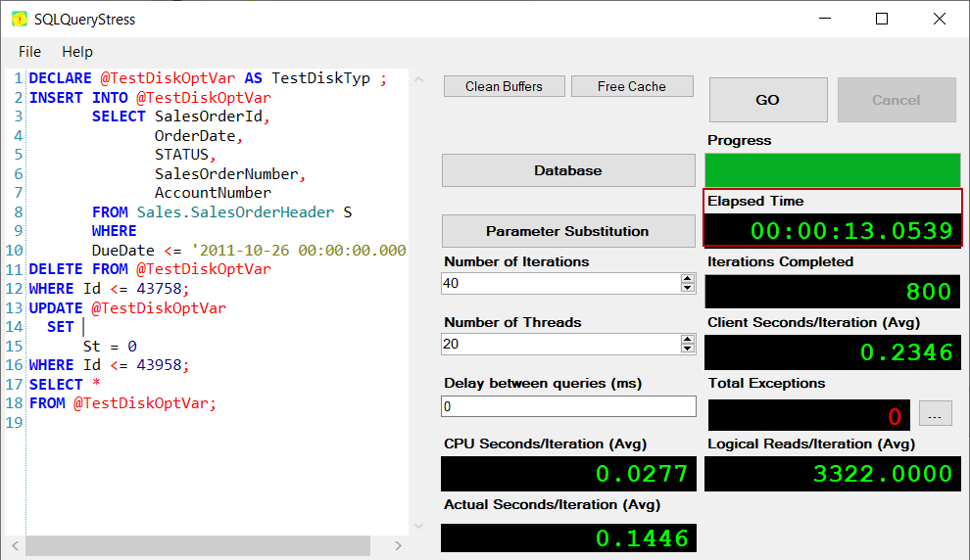Click the CPU Seconds value 0.0277

[x=642, y=474]
